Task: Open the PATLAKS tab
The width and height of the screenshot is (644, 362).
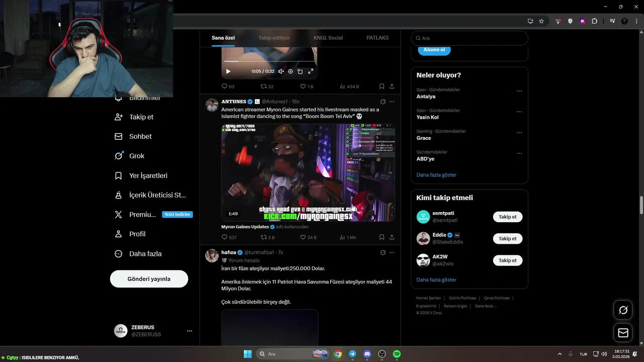Action: (377, 38)
